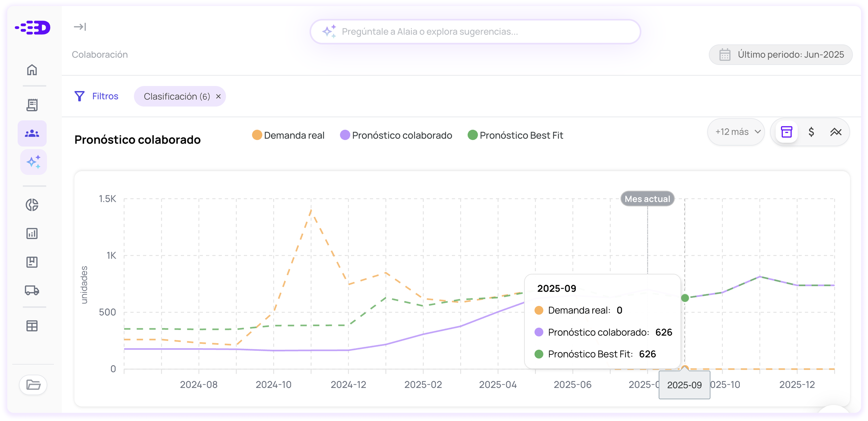Click the Mes actual marker label

647,199
